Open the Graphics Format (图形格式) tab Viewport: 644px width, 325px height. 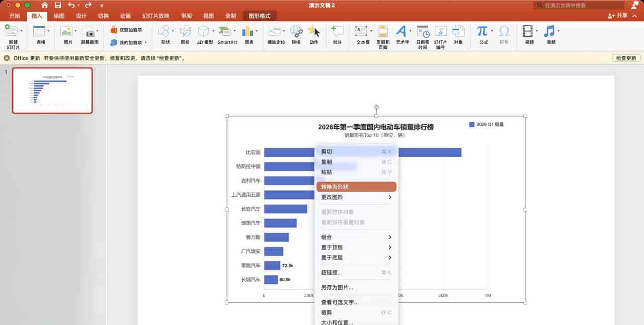[260, 16]
